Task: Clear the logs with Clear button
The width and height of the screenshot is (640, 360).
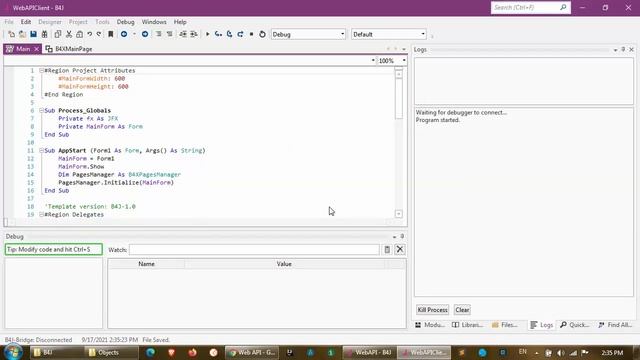Action: click(x=462, y=310)
